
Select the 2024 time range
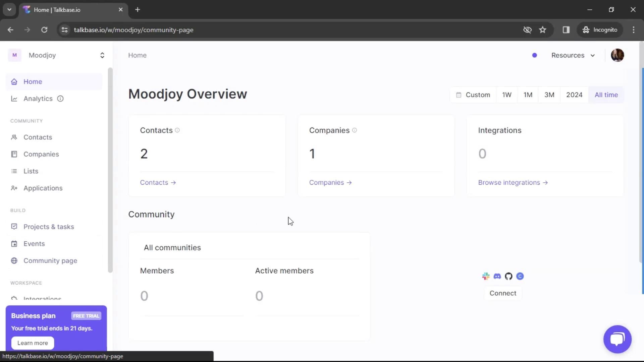pyautogui.click(x=574, y=95)
